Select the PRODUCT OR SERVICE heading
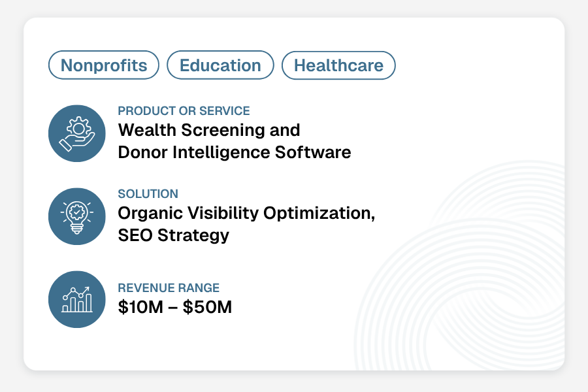The image size is (588, 392). (x=184, y=111)
